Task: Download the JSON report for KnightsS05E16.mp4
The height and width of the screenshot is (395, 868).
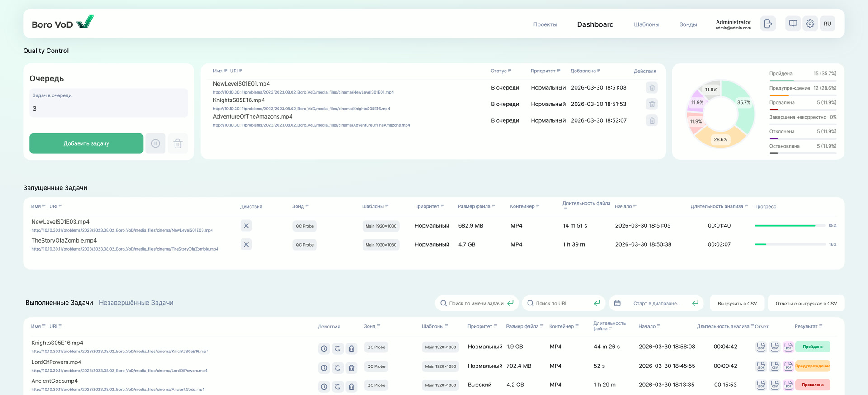Action: (x=761, y=347)
